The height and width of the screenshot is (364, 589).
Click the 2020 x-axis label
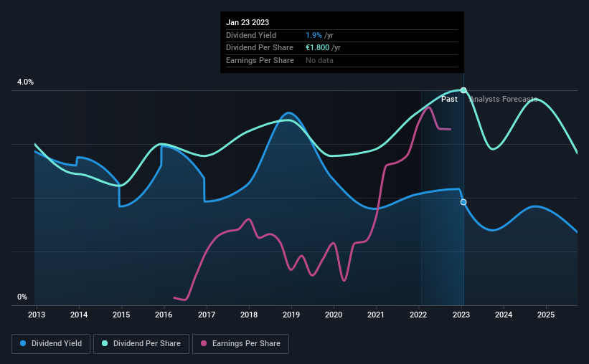pyautogui.click(x=334, y=315)
